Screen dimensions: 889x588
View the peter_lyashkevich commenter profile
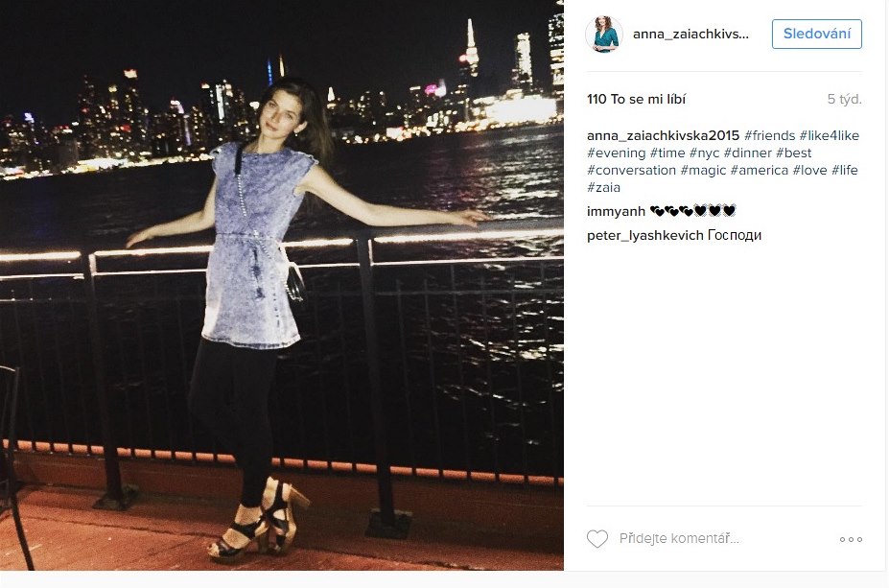(645, 235)
